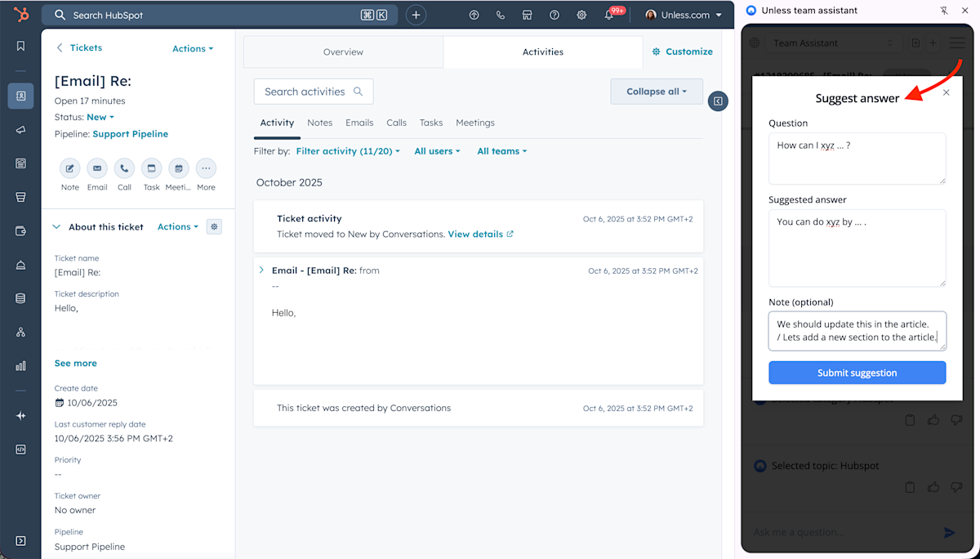980x559 pixels.
Task: Open the More actions ellipsis icon
Action: [206, 168]
